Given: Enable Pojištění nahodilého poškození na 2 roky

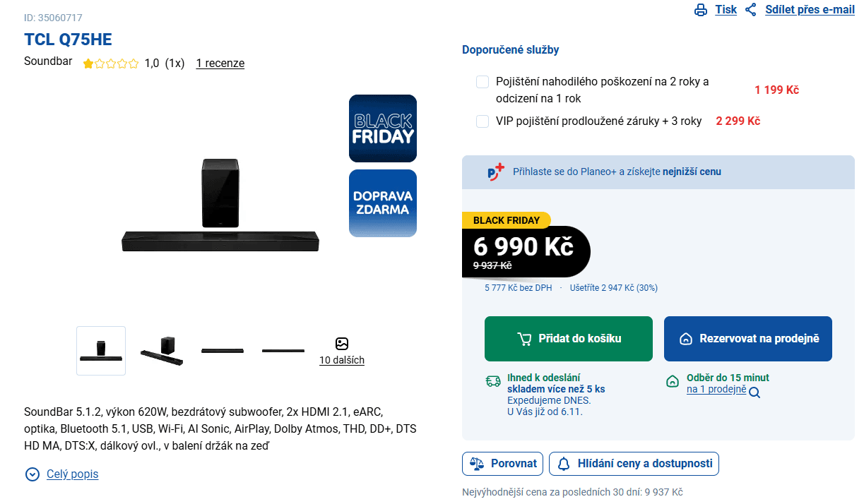Looking at the screenshot, I should tap(483, 82).
